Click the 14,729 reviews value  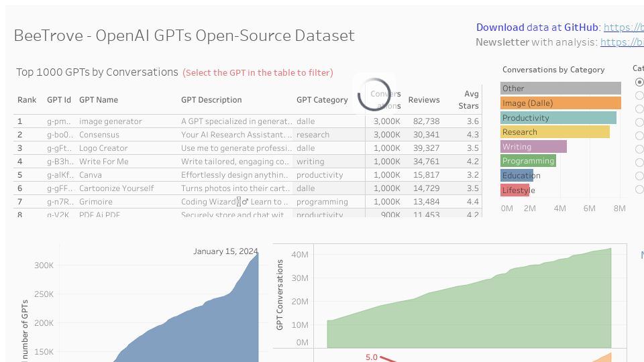point(427,188)
